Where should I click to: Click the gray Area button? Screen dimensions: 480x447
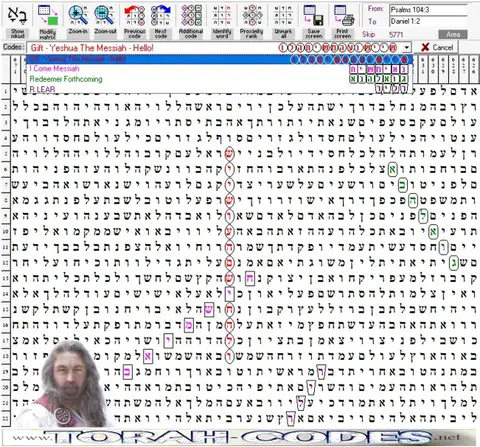coord(453,34)
